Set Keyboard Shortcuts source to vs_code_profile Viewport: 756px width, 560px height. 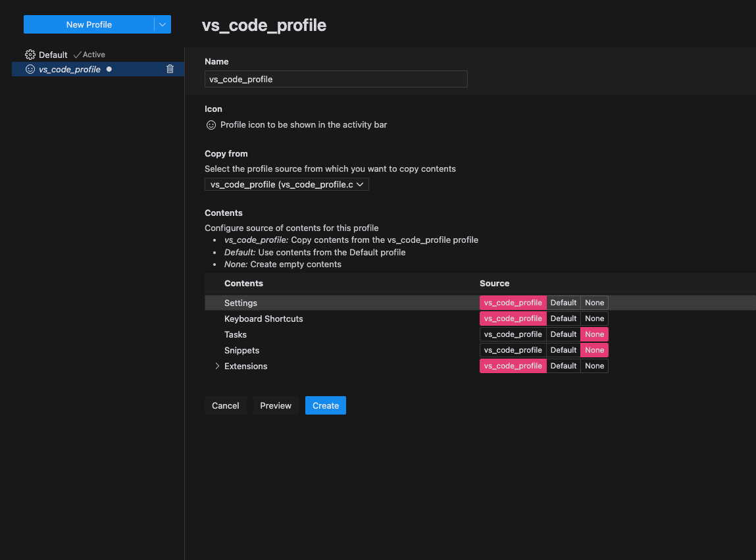coord(513,318)
